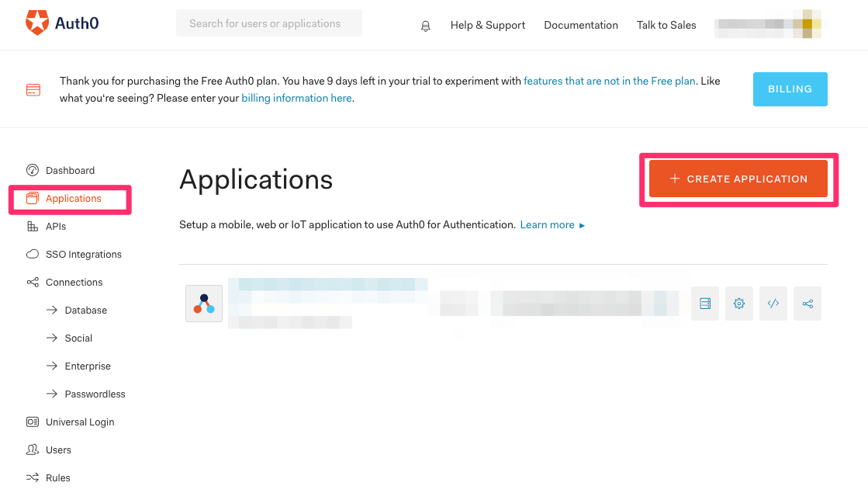Open application settings via the gear icon
Viewport: 868px width, 493px height.
click(738, 304)
